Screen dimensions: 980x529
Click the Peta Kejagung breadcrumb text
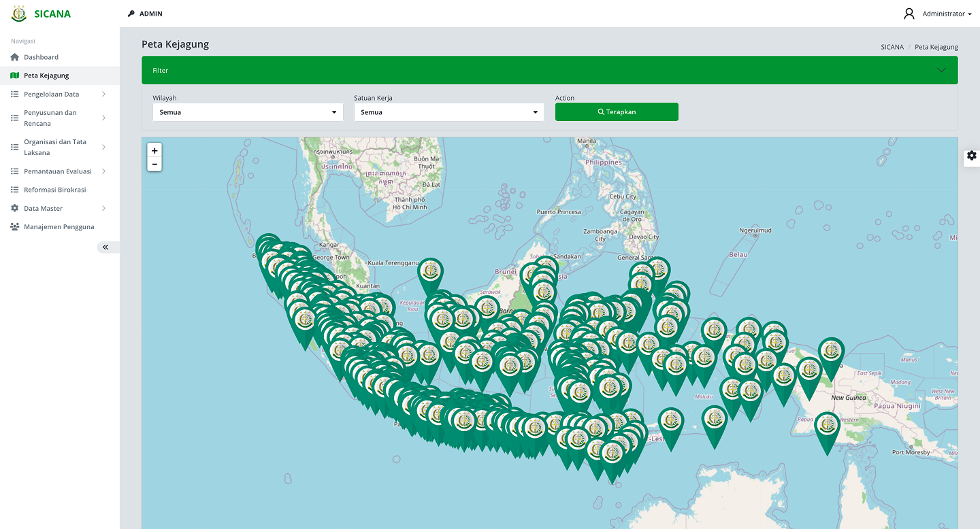click(x=936, y=47)
